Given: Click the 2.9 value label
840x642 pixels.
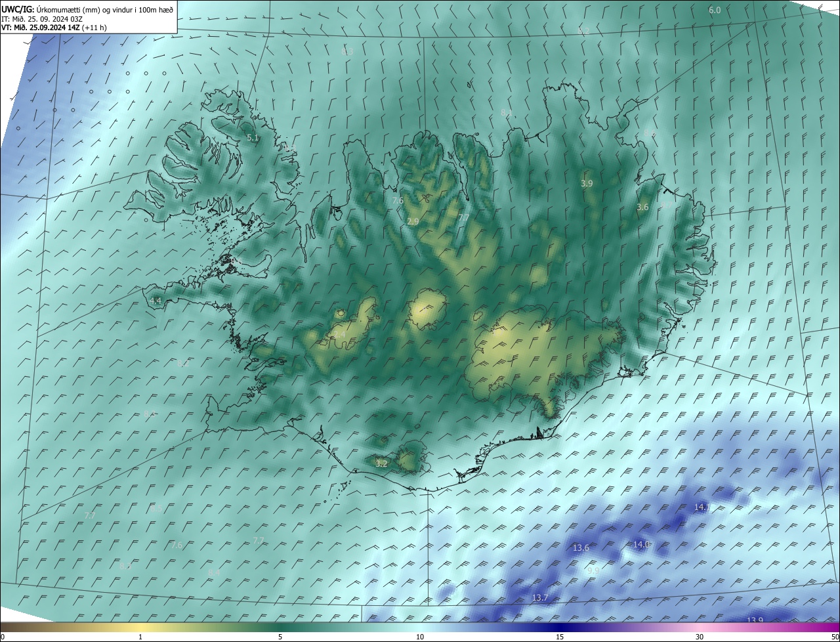Looking at the screenshot, I should (413, 222).
